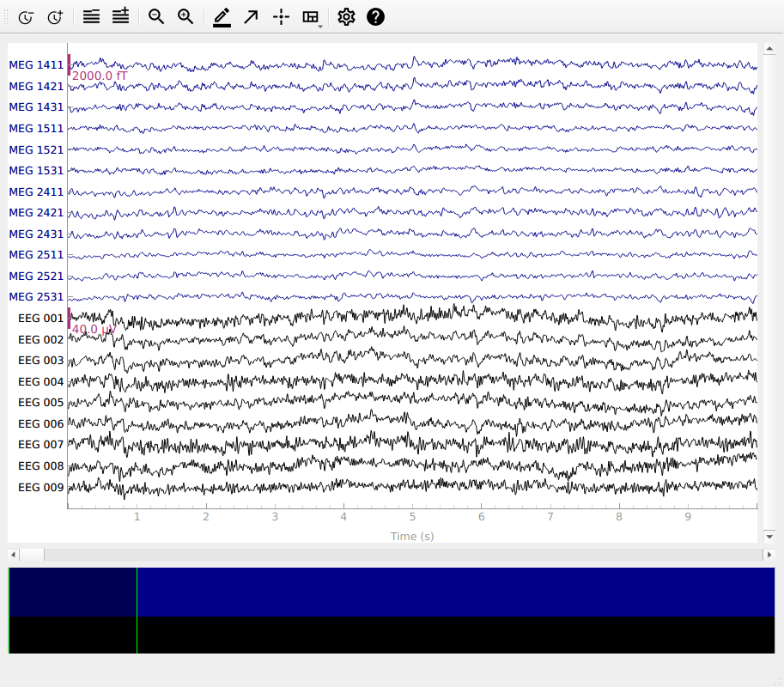Click the EEG 005 channel label
Viewport: 784px width, 687px height.
[40, 403]
